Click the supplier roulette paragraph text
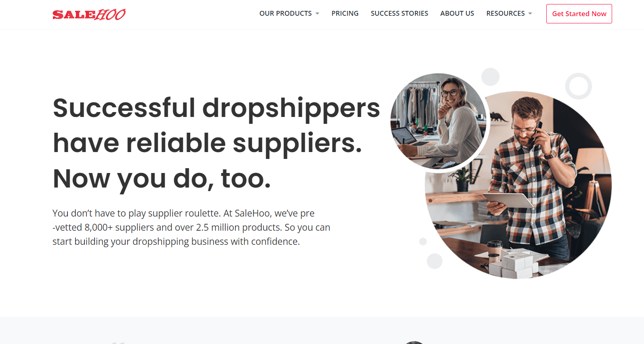 [191, 227]
